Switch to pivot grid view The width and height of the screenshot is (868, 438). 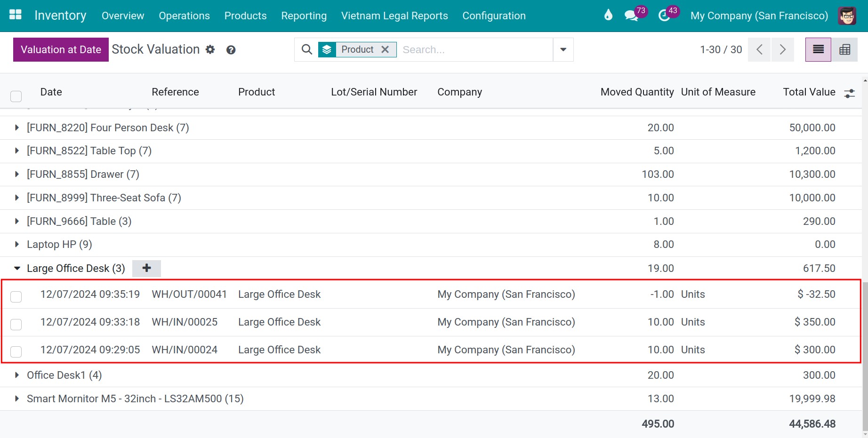pos(844,49)
